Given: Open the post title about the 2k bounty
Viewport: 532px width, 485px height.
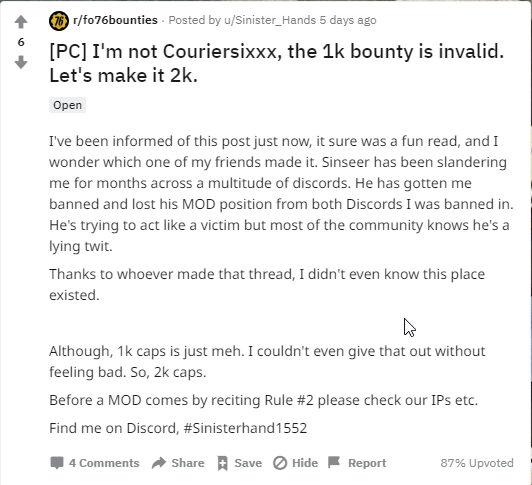Looking at the screenshot, I should (277, 63).
